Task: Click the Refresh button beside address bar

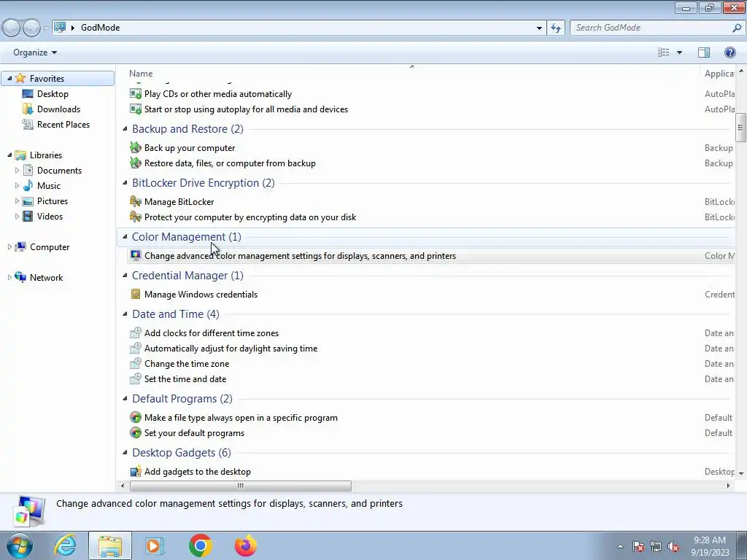Action: (x=556, y=28)
